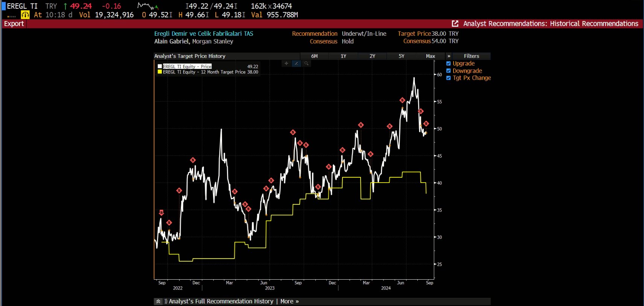The image size is (644, 306).
Task: Select the annotate pencil tool on chart toolbar
Action: pos(297,64)
